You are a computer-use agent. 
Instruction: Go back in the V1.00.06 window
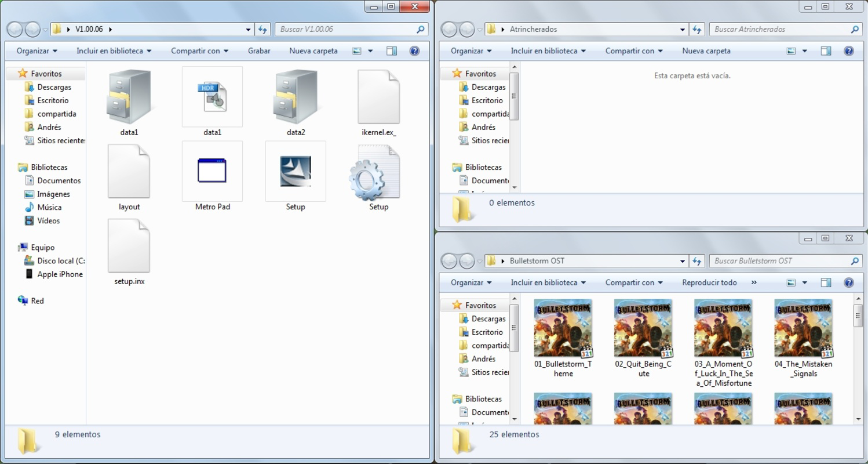point(16,29)
